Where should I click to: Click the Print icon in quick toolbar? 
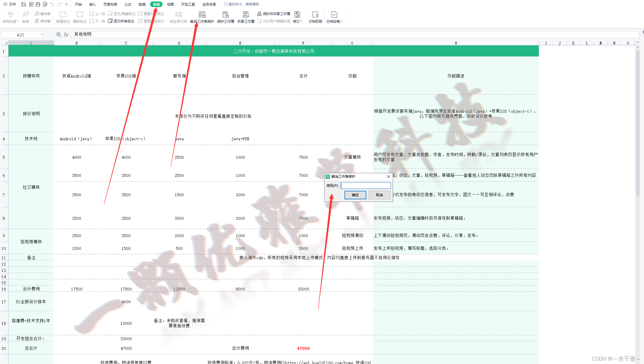click(38, 4)
